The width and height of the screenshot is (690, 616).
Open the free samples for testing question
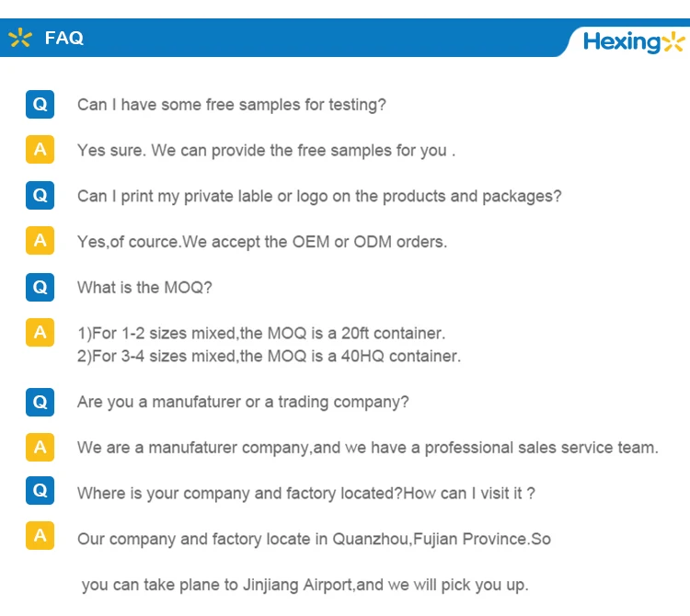coord(231,105)
